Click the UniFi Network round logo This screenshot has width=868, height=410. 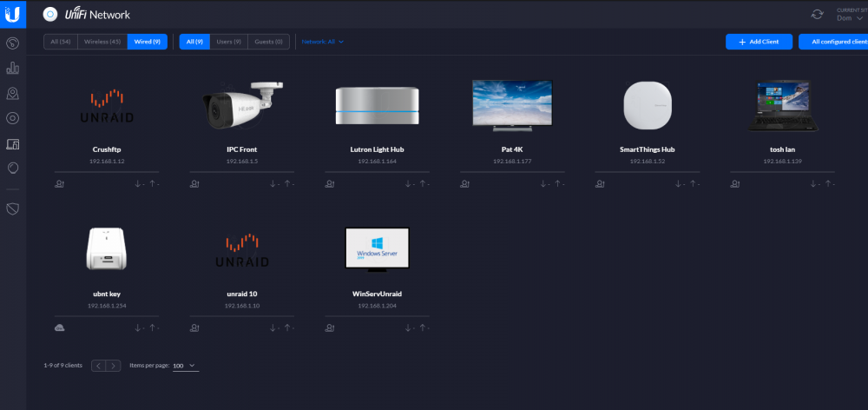tap(50, 15)
